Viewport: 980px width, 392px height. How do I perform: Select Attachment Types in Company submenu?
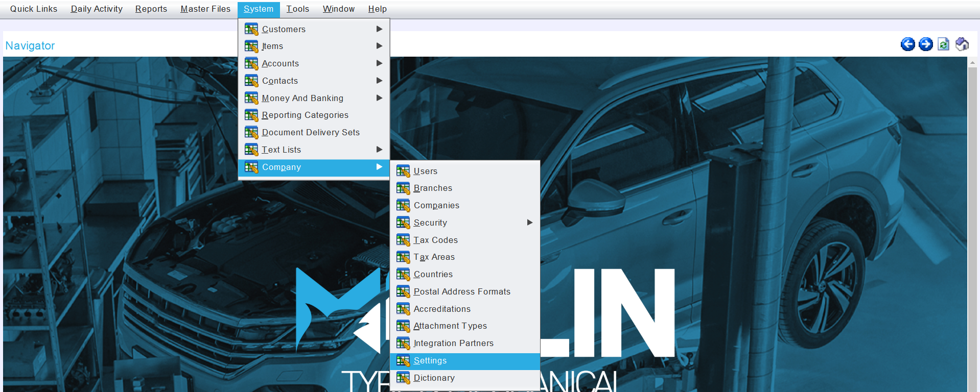tap(465, 326)
